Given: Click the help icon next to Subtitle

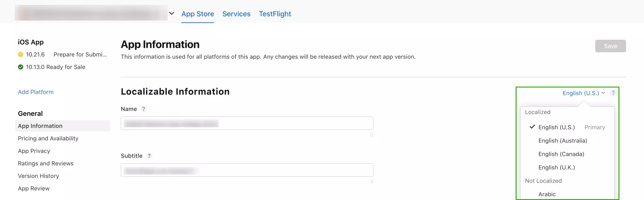Looking at the screenshot, I should click(x=149, y=156).
